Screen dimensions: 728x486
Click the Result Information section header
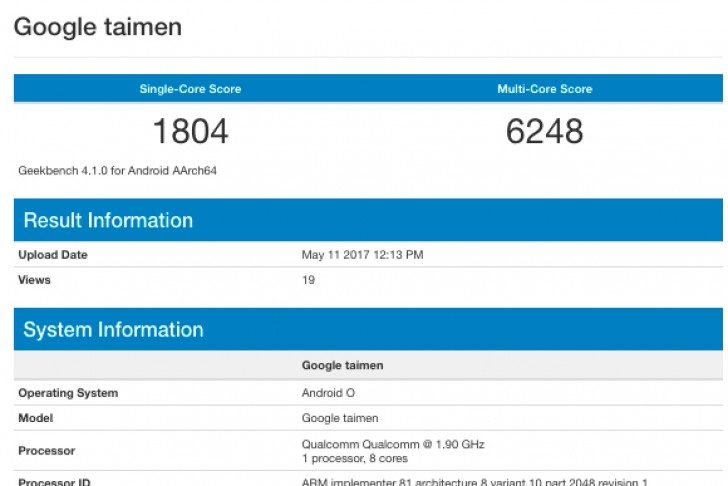pyautogui.click(x=108, y=220)
